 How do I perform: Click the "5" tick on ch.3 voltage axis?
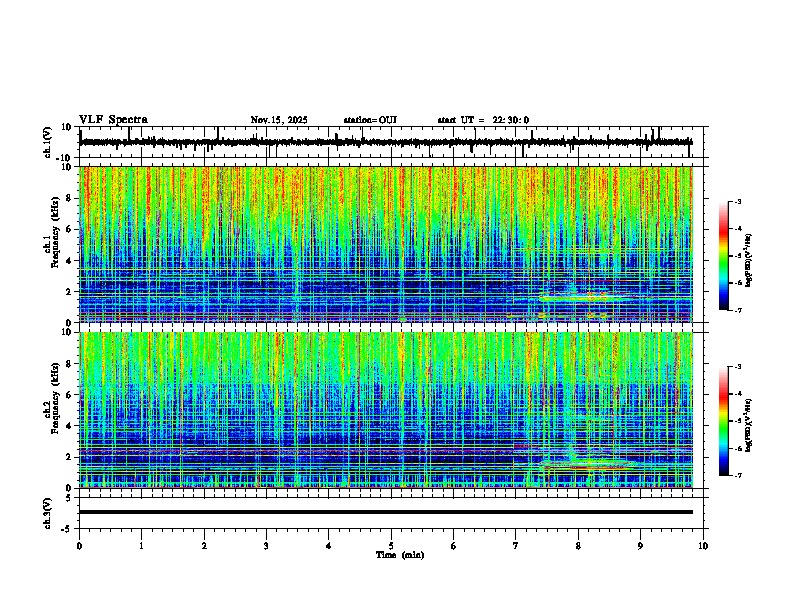(x=69, y=498)
